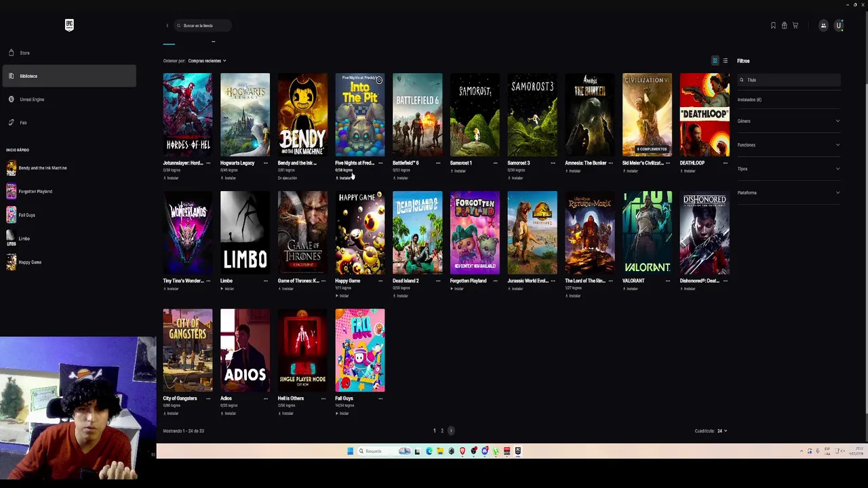Image resolution: width=868 pixels, height=488 pixels.
Task: Open options menu for Samorost 3
Action: coord(553,163)
